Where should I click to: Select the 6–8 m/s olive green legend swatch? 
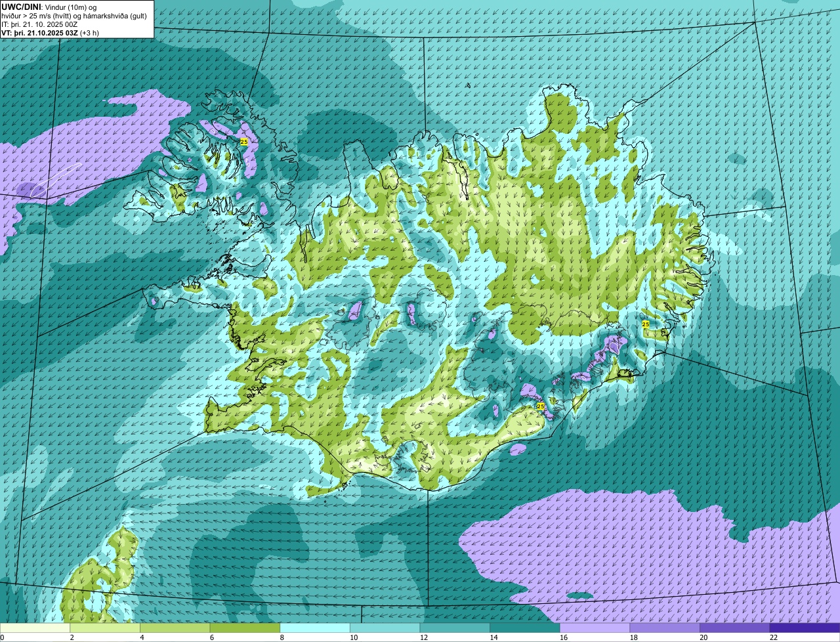(245, 628)
